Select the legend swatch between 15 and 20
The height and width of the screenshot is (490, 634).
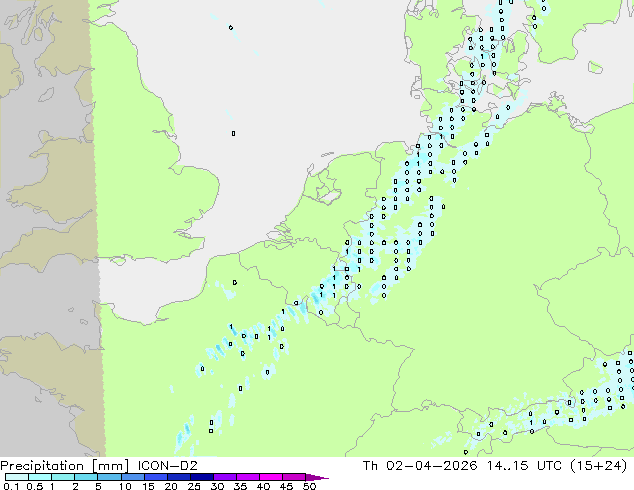click(x=155, y=477)
